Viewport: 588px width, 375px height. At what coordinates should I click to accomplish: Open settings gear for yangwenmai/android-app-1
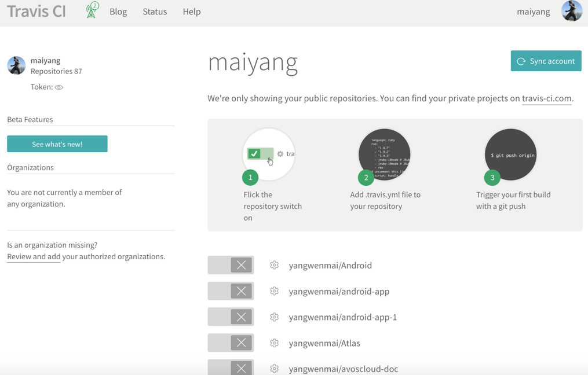click(x=275, y=317)
